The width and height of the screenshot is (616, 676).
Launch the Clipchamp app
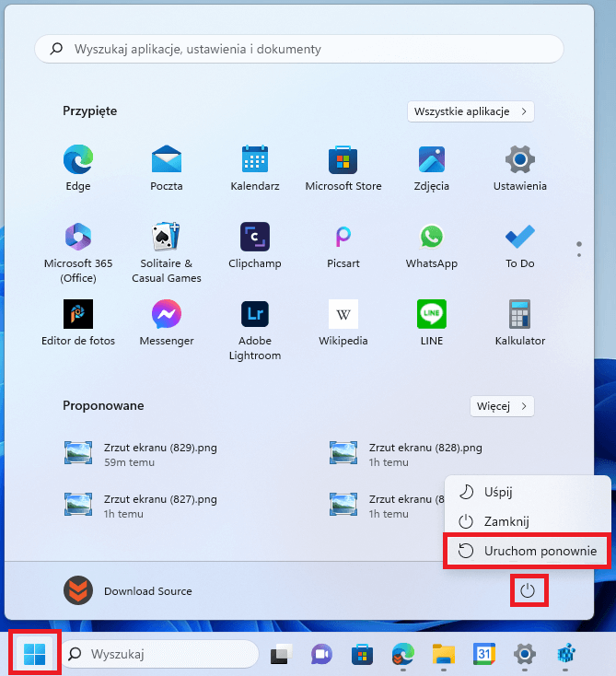(255, 246)
